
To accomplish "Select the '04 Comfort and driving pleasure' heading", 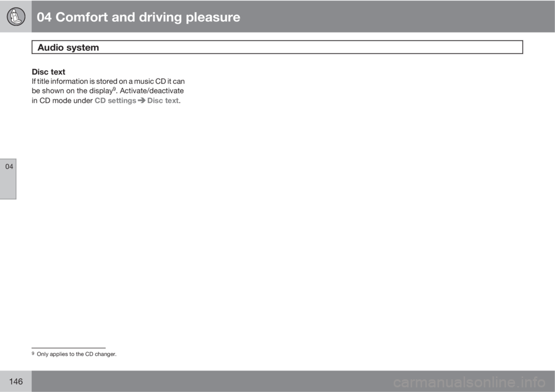I will pyautogui.click(x=138, y=17).
